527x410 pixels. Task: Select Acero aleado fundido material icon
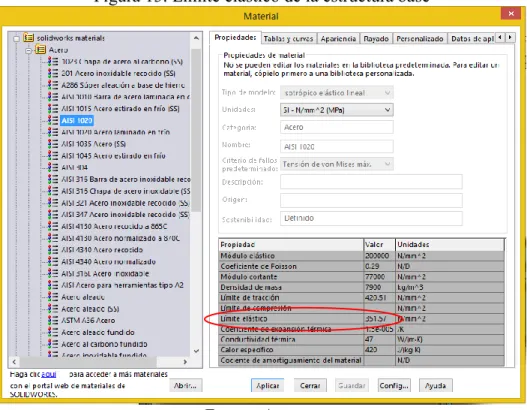click(x=53, y=332)
